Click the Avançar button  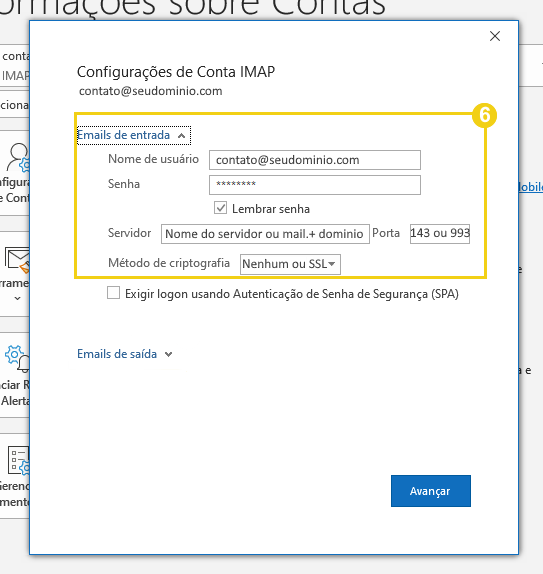[431, 491]
